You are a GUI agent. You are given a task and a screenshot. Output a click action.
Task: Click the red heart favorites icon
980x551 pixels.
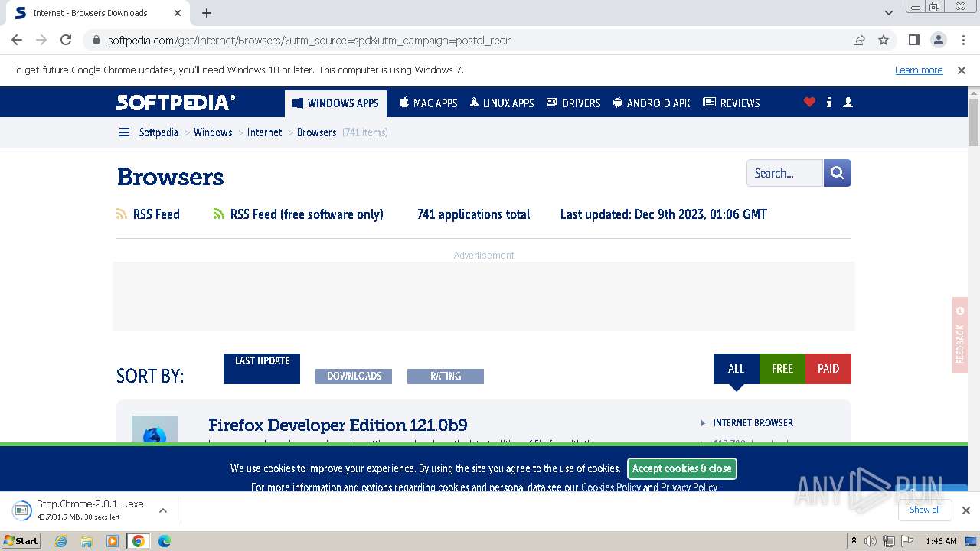[x=809, y=102]
